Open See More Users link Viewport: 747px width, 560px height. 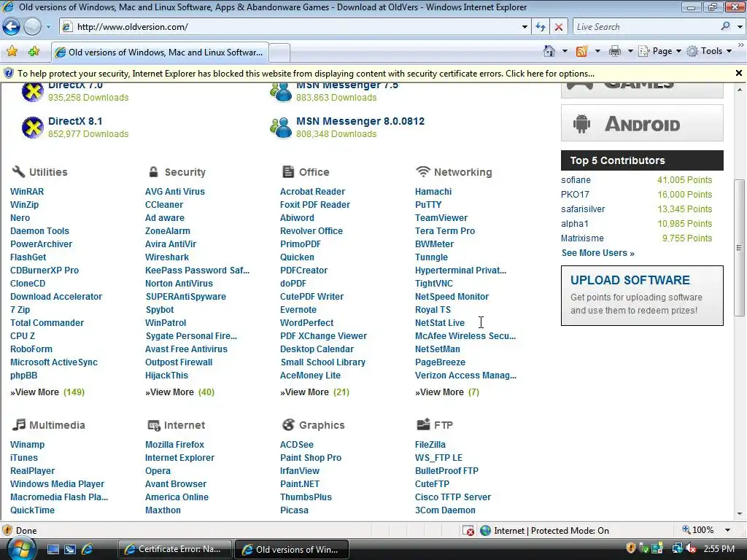click(x=598, y=253)
